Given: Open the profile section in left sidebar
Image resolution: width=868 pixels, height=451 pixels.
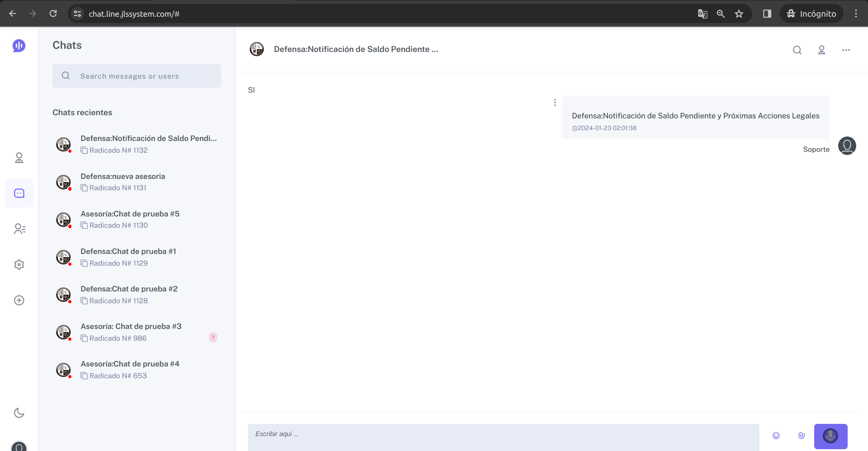Looking at the screenshot, I should 19,158.
